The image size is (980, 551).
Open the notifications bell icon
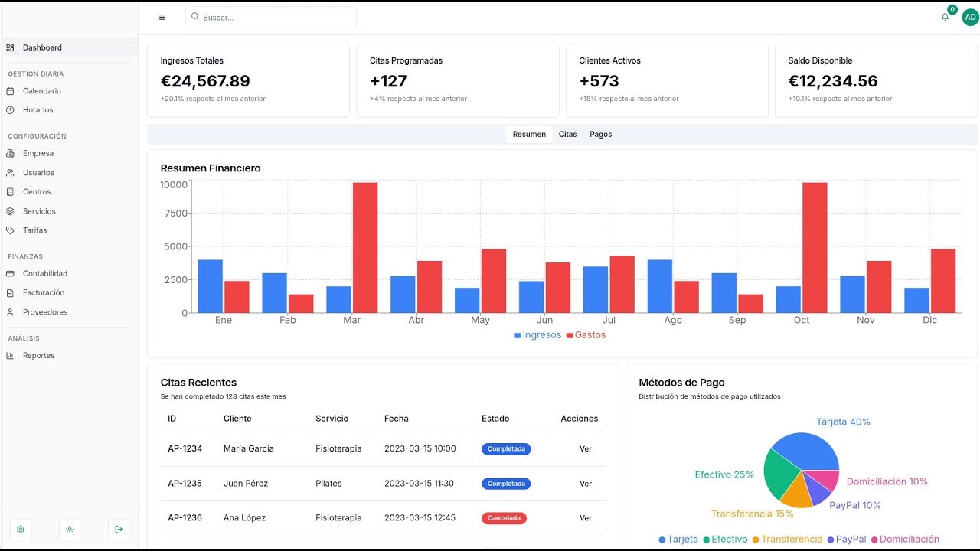tap(945, 17)
